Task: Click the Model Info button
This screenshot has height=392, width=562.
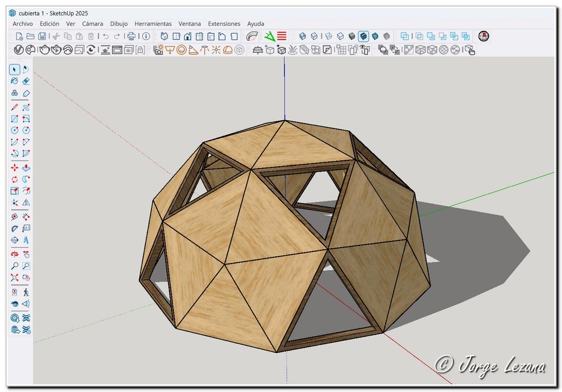Action: click(146, 36)
